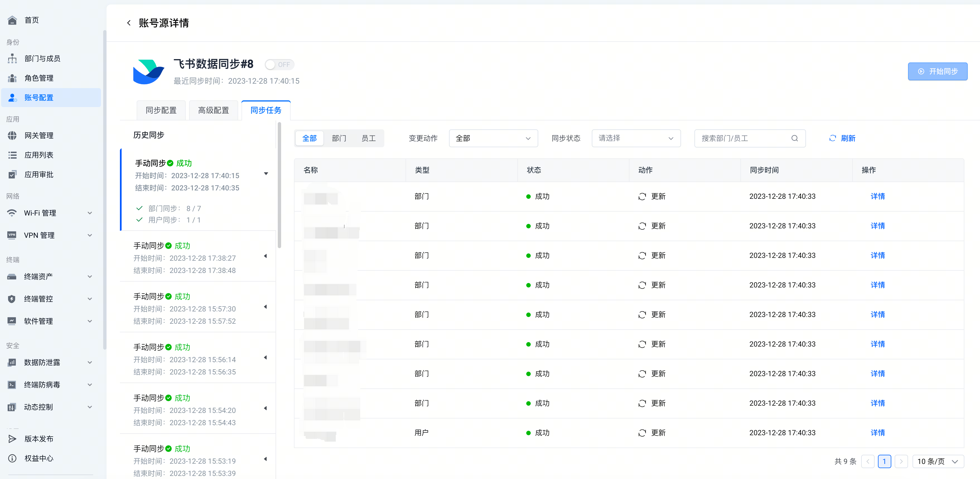
Task: Click the 角色管理 sidebar icon
Action: [x=12, y=78]
